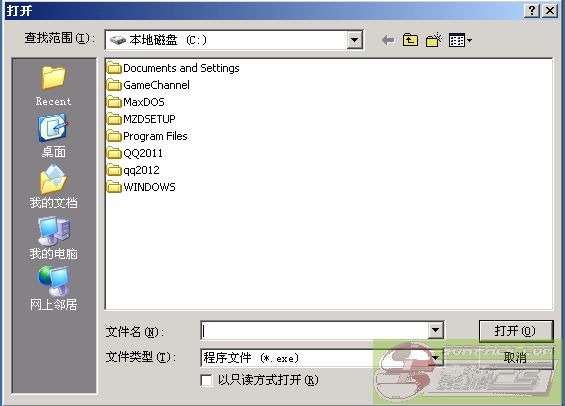565x406 pixels.
Task: Select the Documents and Settings folder
Action: (173, 68)
